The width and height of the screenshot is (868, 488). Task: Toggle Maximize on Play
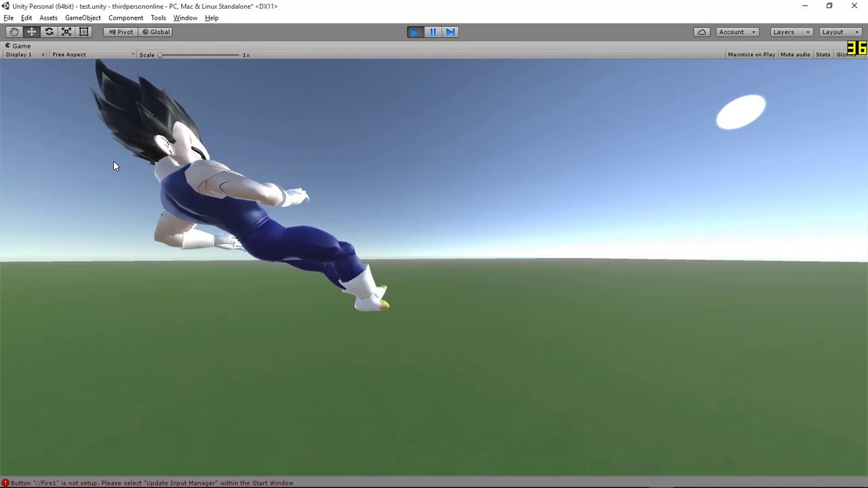pos(751,54)
